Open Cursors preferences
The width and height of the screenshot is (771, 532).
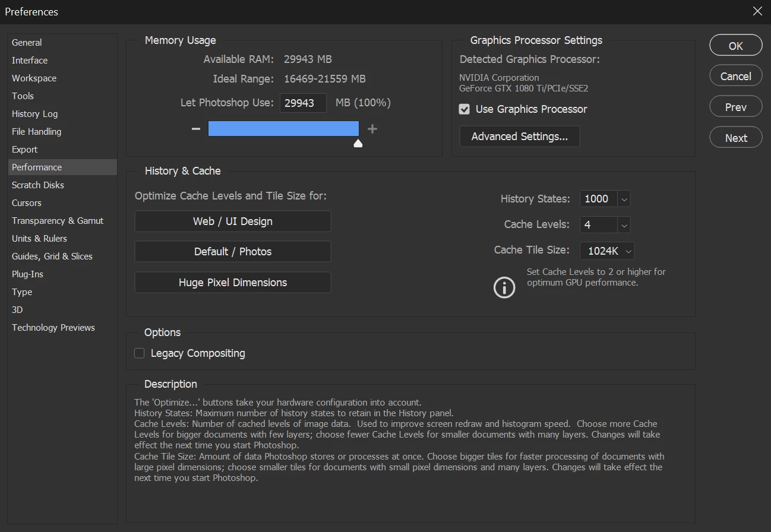(x=62, y=203)
